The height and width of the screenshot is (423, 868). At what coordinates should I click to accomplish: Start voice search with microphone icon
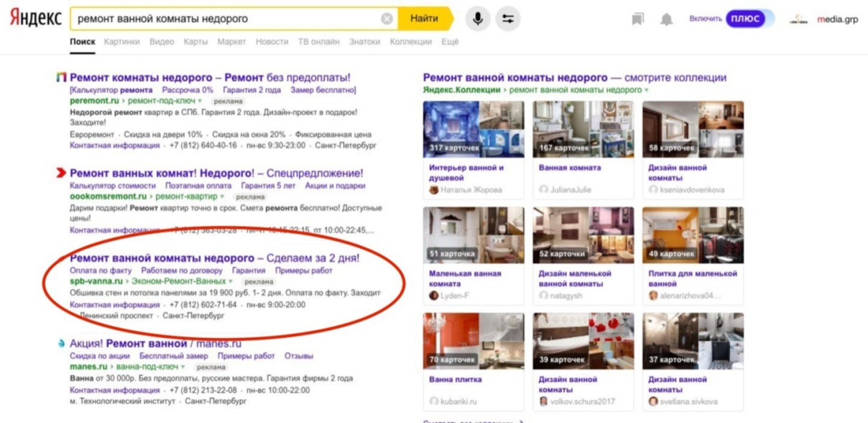pos(478,19)
